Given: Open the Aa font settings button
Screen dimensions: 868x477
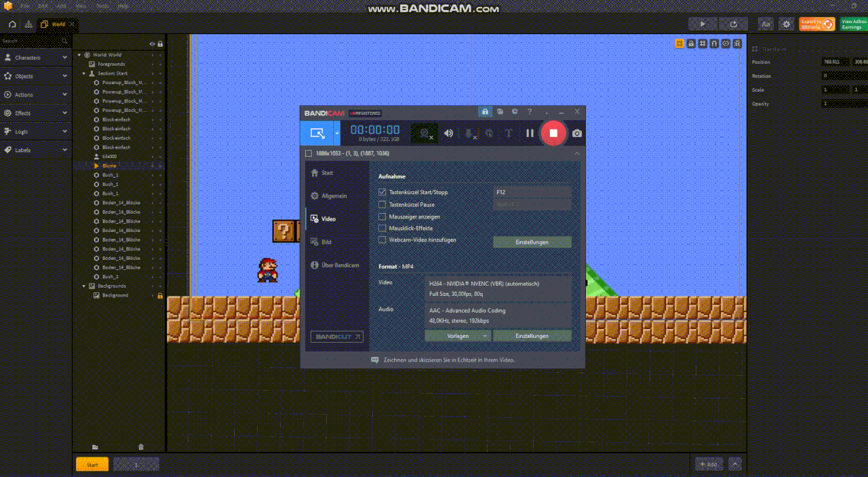Looking at the screenshot, I should pyautogui.click(x=766, y=24).
